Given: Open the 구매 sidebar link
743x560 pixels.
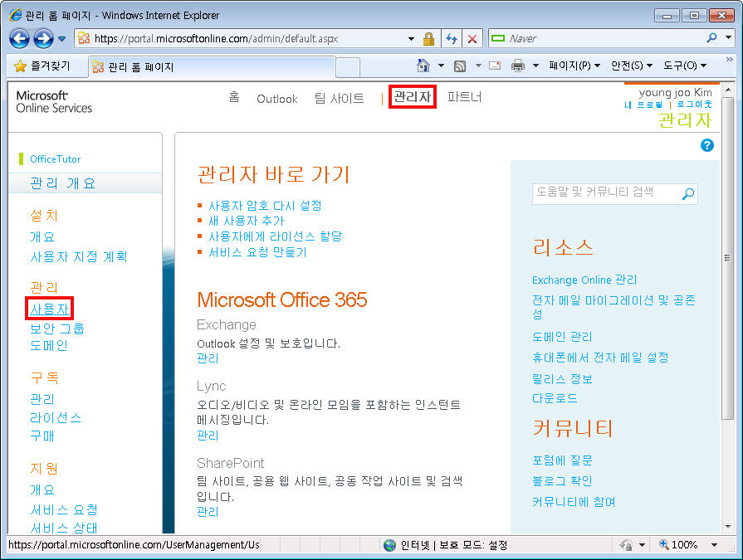Looking at the screenshot, I should point(42,436).
